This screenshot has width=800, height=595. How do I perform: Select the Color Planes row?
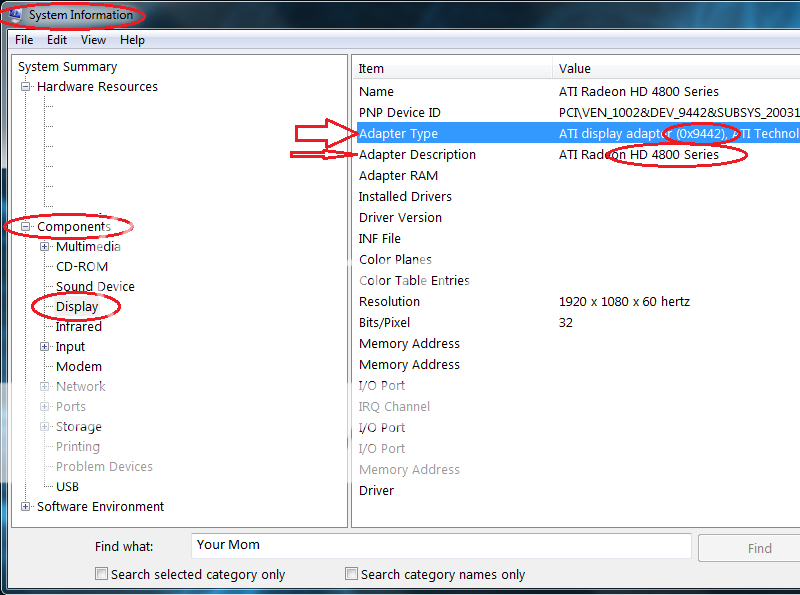pos(577,260)
